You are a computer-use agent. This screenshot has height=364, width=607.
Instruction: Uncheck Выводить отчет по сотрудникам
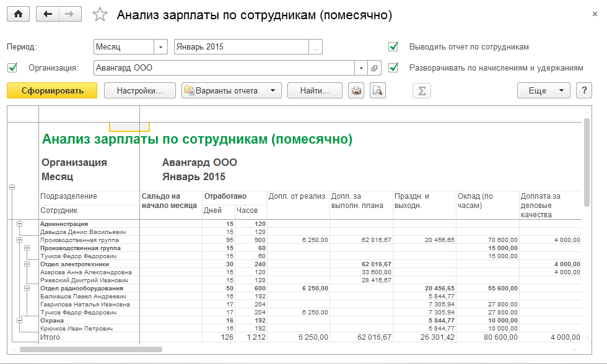393,47
